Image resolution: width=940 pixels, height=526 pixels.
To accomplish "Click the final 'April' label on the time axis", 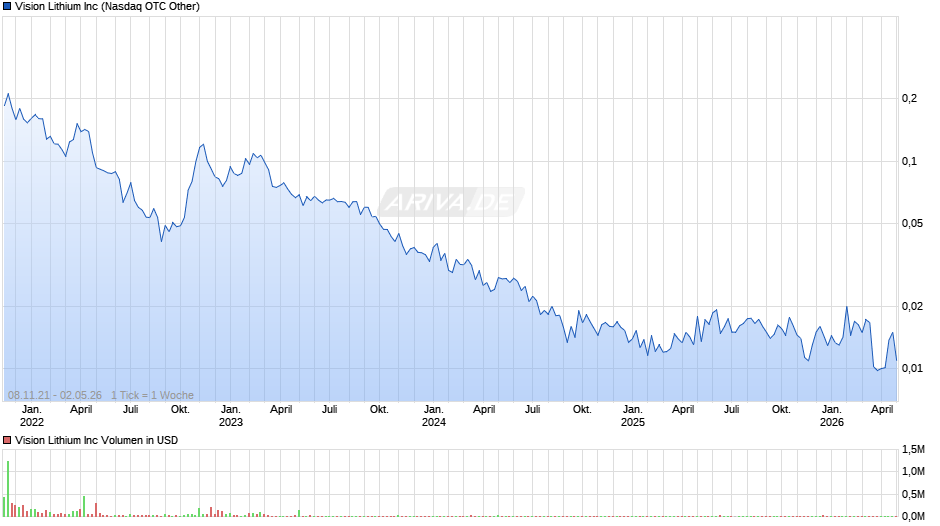I will click(882, 409).
